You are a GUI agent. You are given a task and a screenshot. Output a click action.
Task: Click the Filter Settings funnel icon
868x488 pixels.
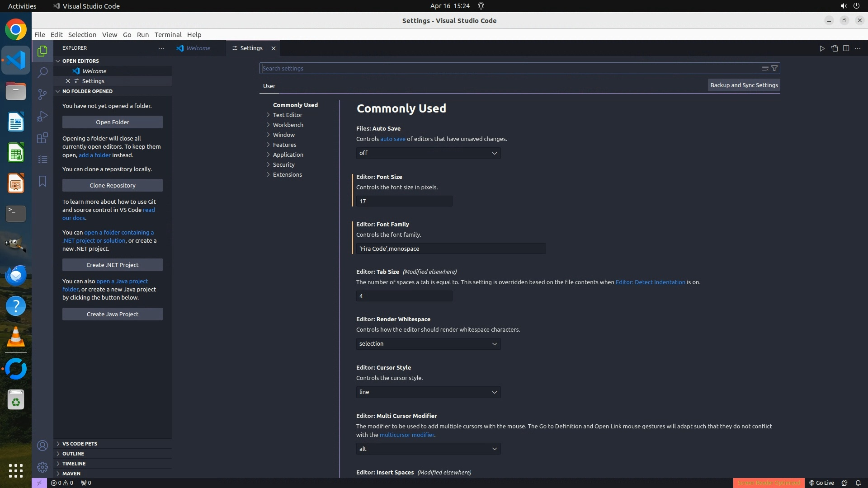pos(774,68)
